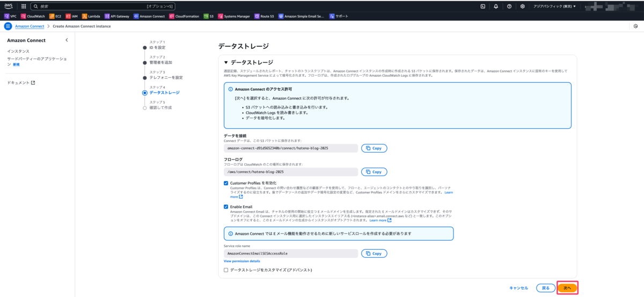
Task: Open the VPC favorite shortcut
Action: pos(10,16)
